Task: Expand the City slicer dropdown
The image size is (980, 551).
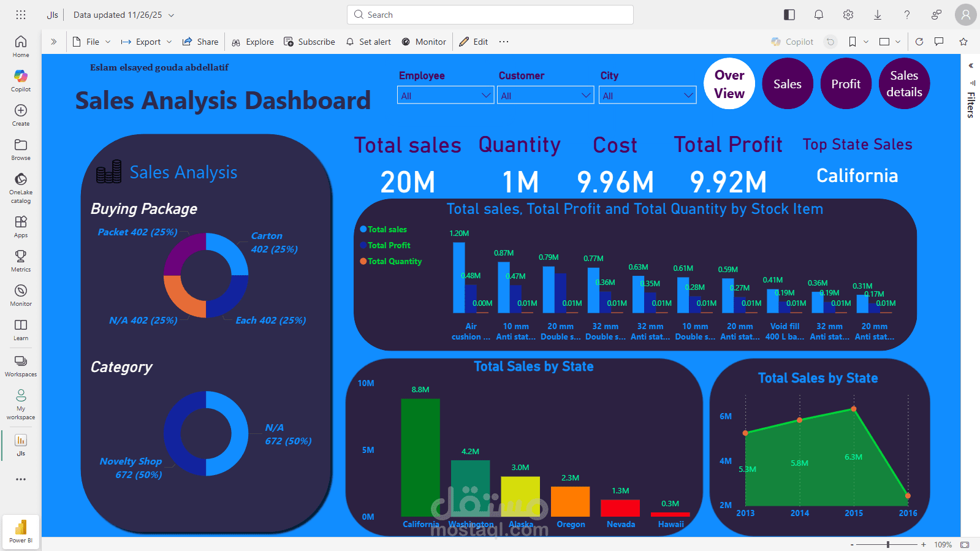Action: (648, 96)
